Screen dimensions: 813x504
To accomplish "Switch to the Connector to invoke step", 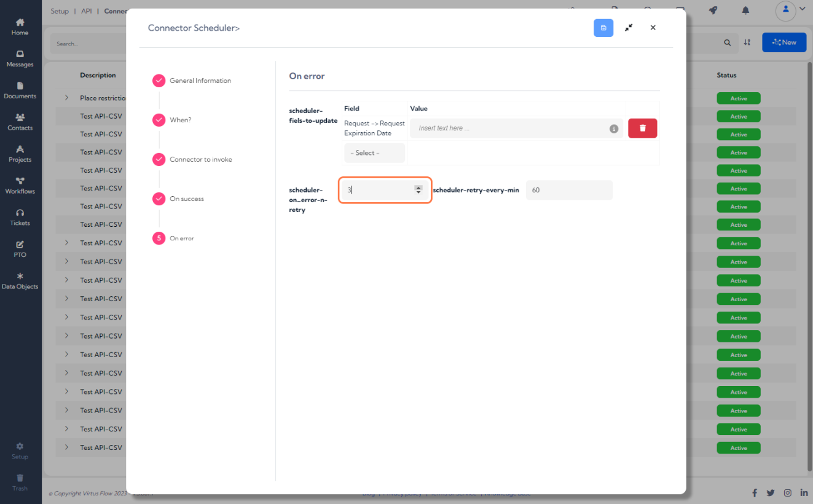I will click(201, 159).
